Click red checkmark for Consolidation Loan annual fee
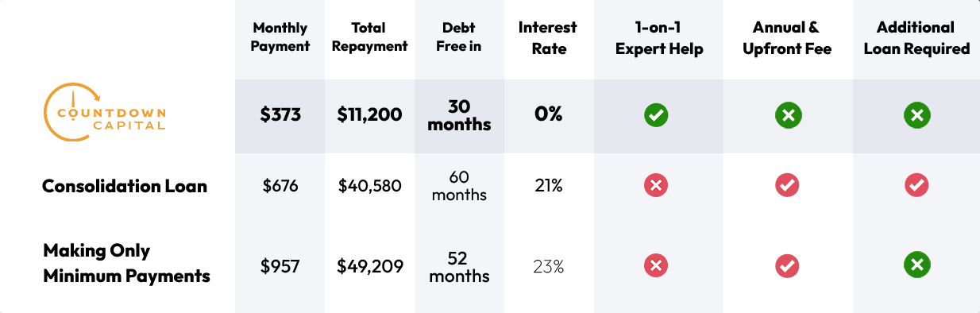 pos(787,186)
